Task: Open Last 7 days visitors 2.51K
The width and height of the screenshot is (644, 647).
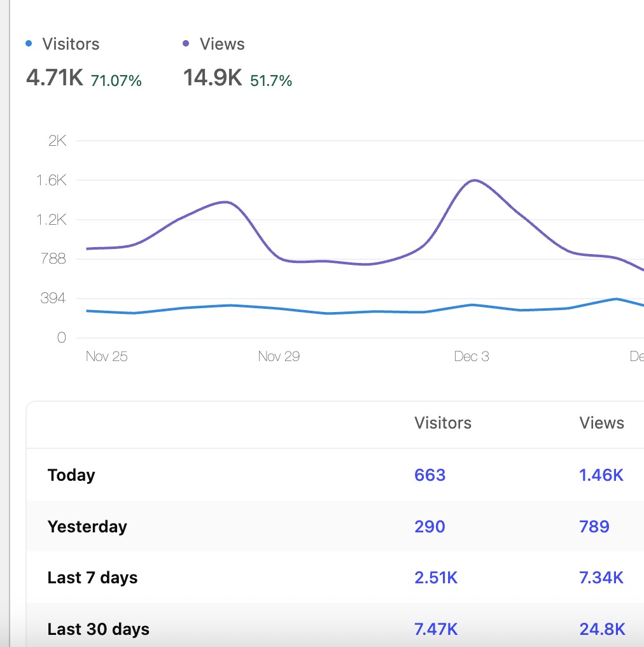Action: click(435, 578)
